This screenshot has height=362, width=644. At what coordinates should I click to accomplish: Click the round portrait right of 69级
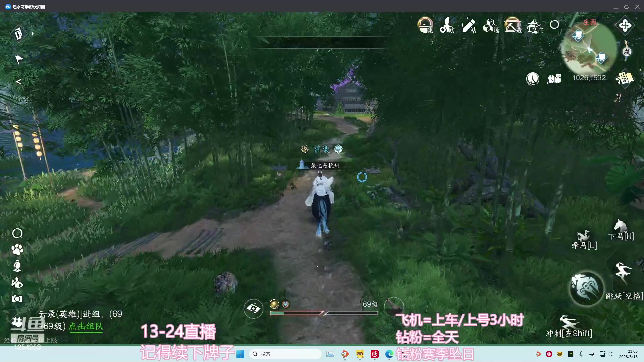pyautogui.click(x=393, y=307)
